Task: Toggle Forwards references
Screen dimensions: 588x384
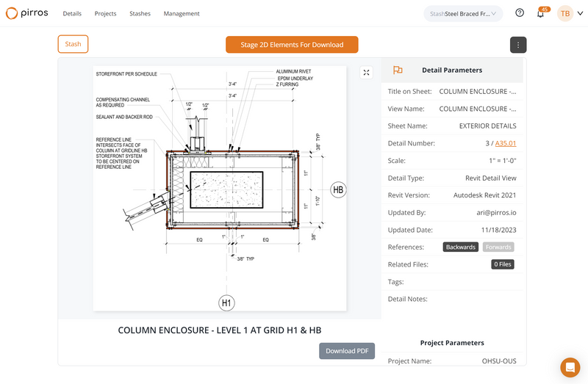Action: [x=498, y=247]
